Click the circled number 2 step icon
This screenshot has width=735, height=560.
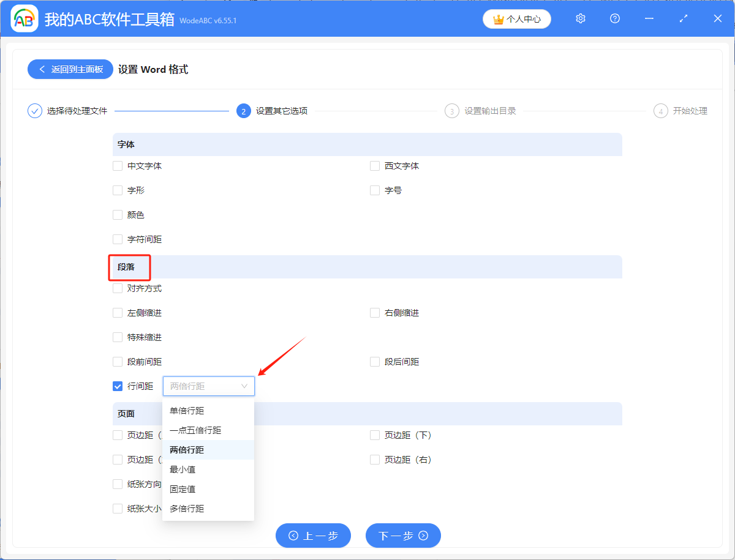click(243, 111)
